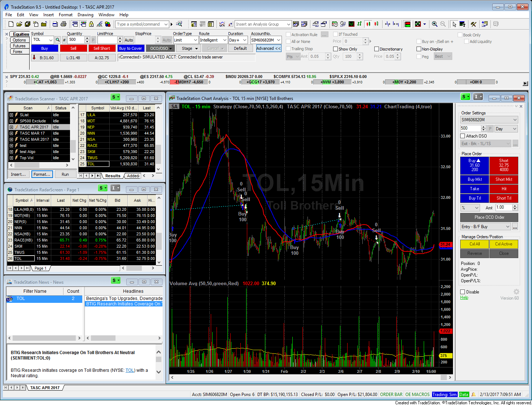
Task: Click the Sell Short button in order bar
Action: click(x=101, y=48)
